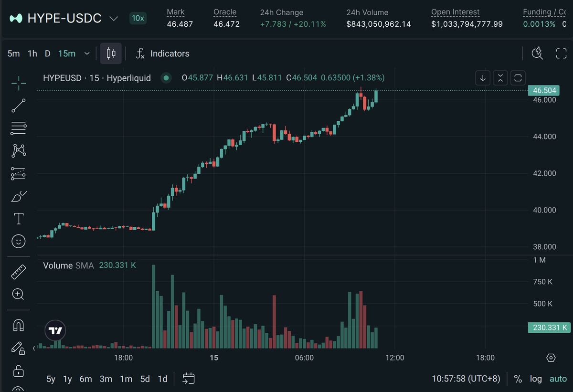This screenshot has width=573, height=392.
Task: Click the 12:00 time axis label
Action: 395,358
